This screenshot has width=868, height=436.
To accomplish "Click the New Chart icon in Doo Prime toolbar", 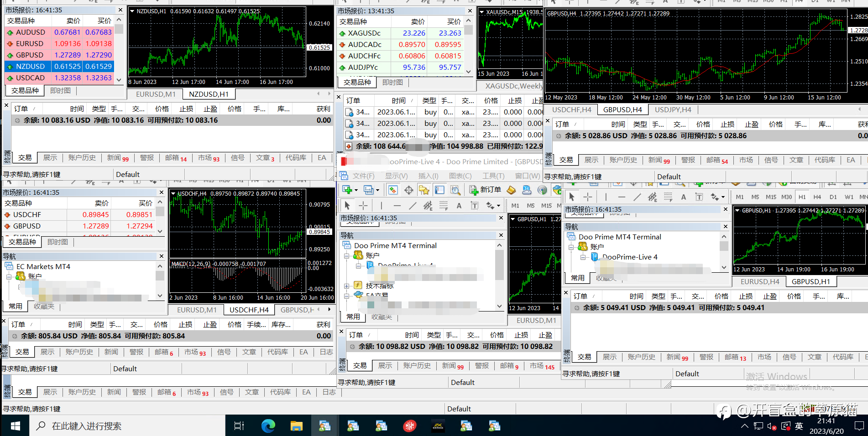I will tap(347, 190).
